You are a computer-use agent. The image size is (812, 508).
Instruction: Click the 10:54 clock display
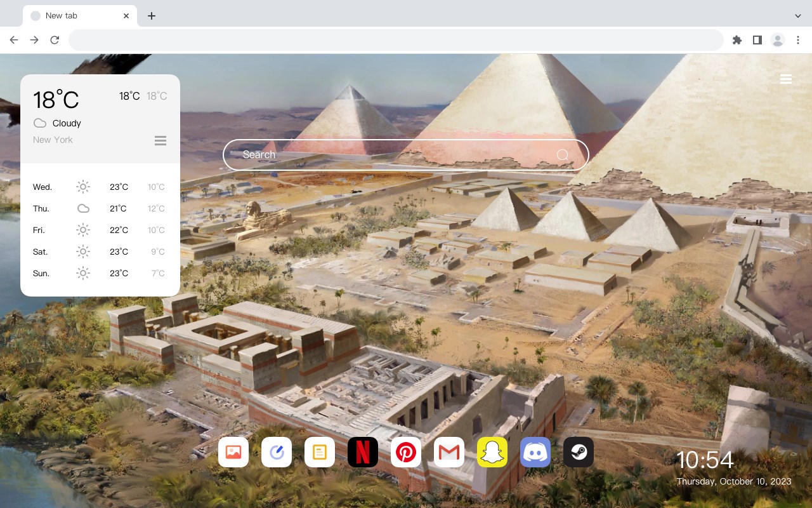(x=705, y=460)
